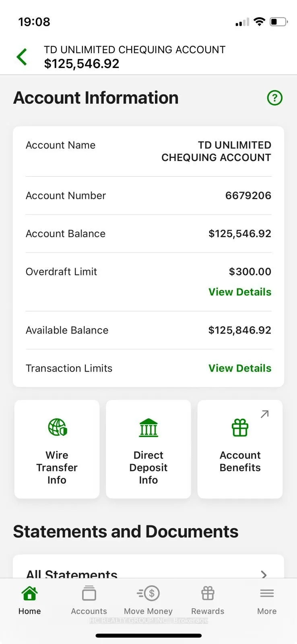Open the help question mark icon
297x644 pixels.
(275, 98)
